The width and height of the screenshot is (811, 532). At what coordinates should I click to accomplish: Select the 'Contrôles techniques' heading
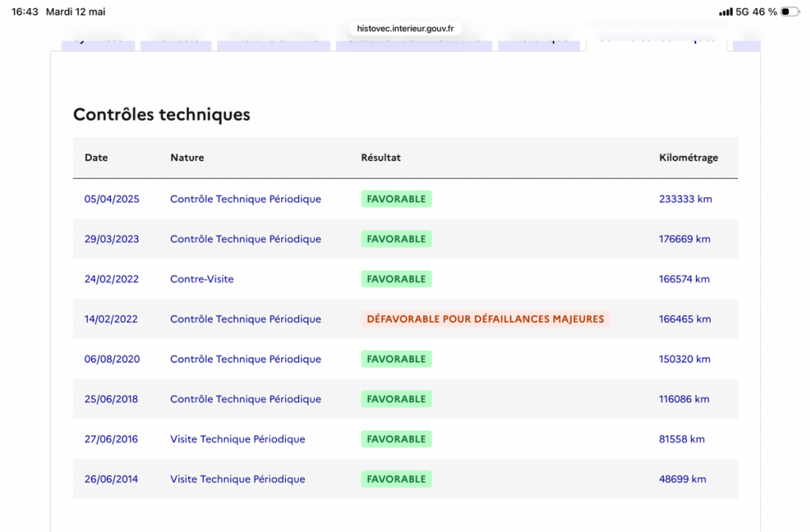[x=162, y=114]
